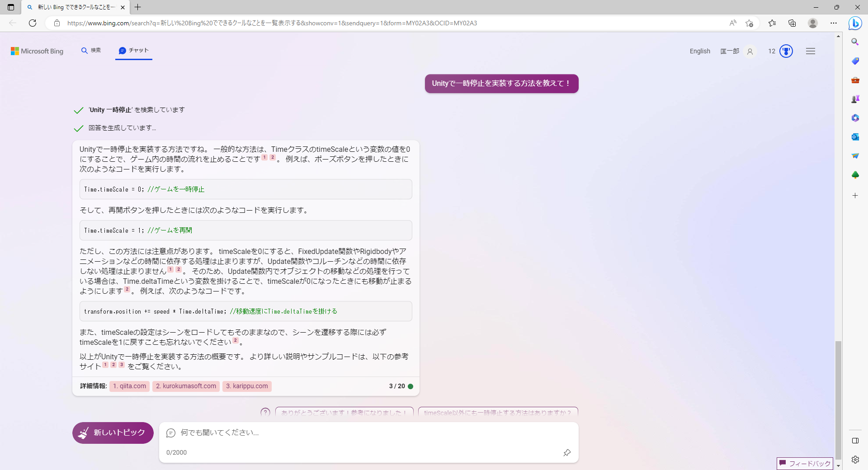This screenshot has width=868, height=470.
Task: Click the sidebar search magnifier icon
Action: [x=855, y=42]
